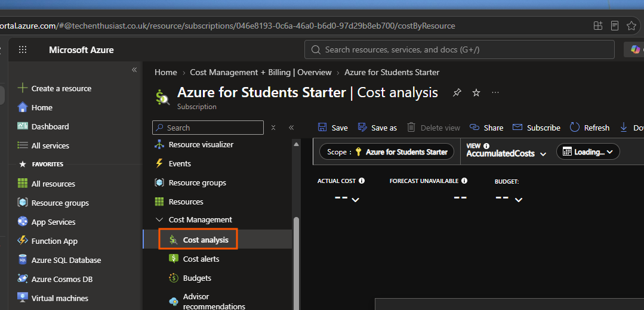This screenshot has height=310, width=644.
Task: Refresh the cost analysis data
Action: tap(589, 128)
